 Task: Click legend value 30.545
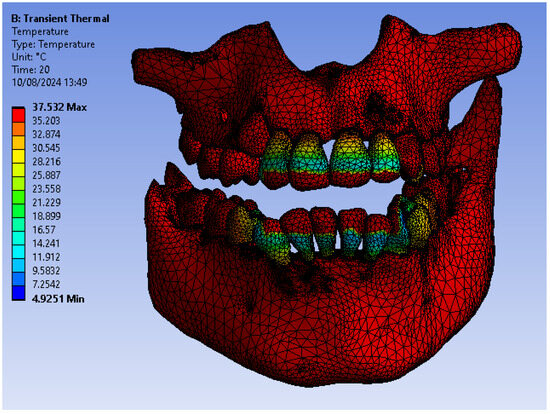46,148
